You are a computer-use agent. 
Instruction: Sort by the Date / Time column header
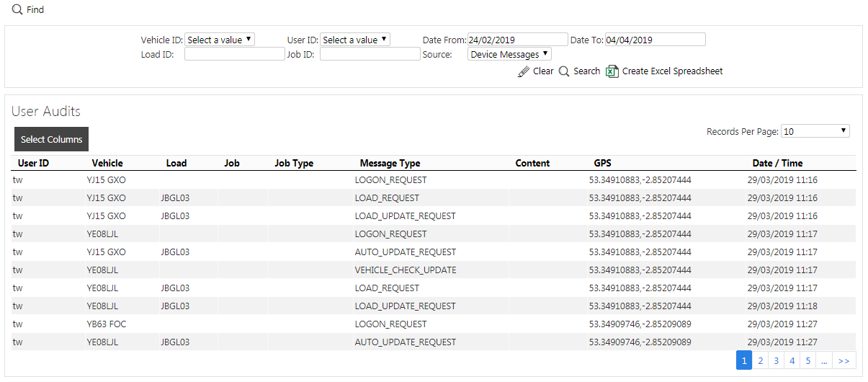[x=777, y=164]
